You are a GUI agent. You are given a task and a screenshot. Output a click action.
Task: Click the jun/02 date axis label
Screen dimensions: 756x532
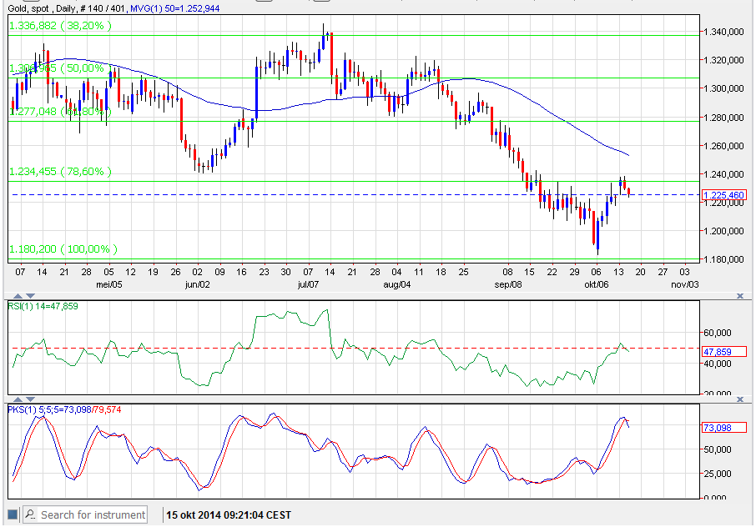coord(198,284)
